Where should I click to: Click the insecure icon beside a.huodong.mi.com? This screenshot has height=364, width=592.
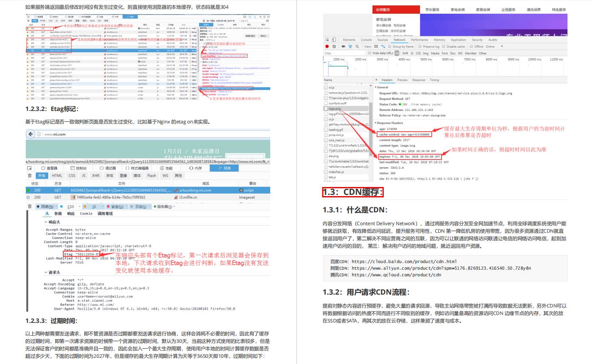pyautogui.click(x=176, y=190)
